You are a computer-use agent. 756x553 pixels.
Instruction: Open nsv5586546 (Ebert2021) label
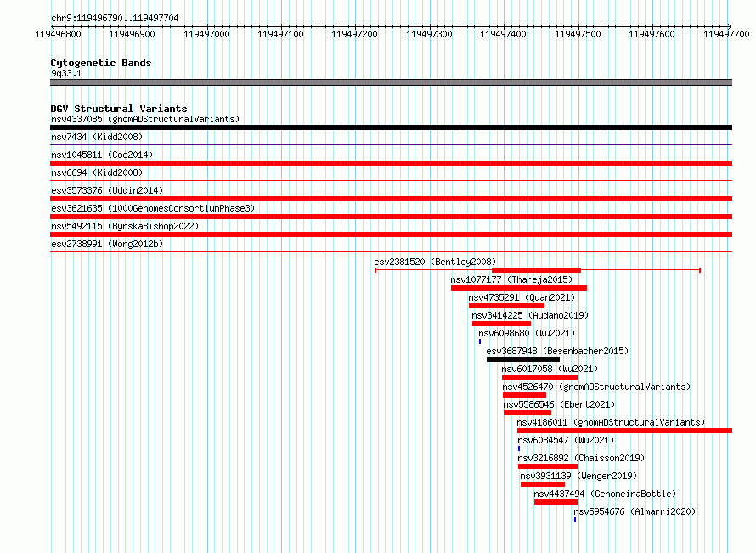559,404
